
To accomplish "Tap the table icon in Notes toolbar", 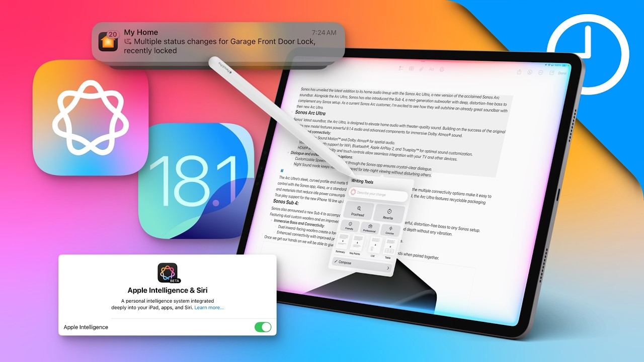I will (411, 68).
